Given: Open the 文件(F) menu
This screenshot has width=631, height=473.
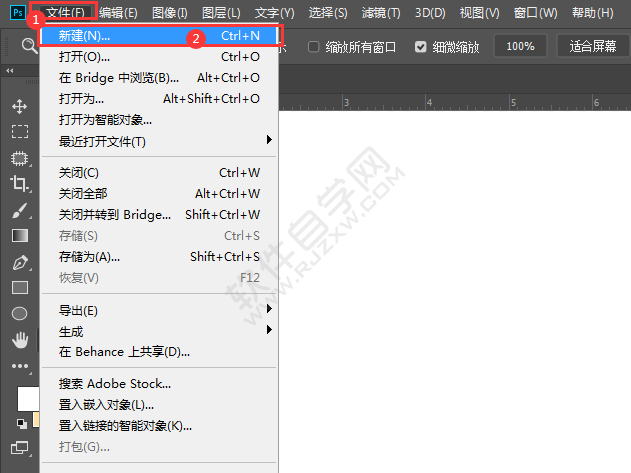Looking at the screenshot, I should tap(65, 13).
